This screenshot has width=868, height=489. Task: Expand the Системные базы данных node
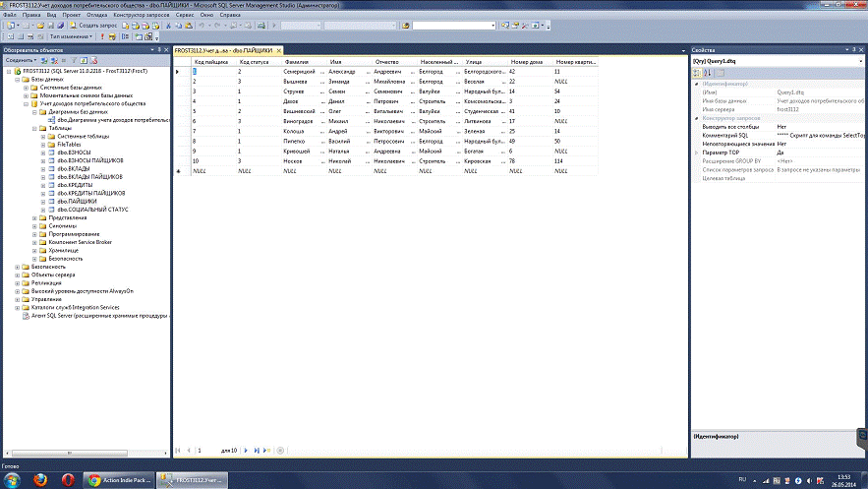(26, 88)
